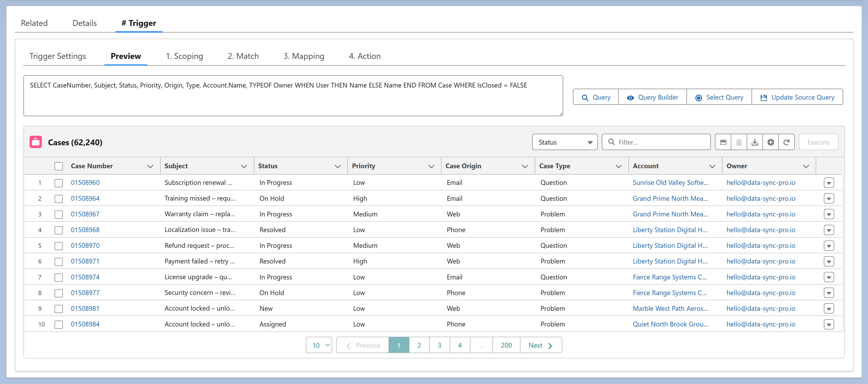Open row actions menu for case 01508981
868x384 pixels.
[829, 309]
